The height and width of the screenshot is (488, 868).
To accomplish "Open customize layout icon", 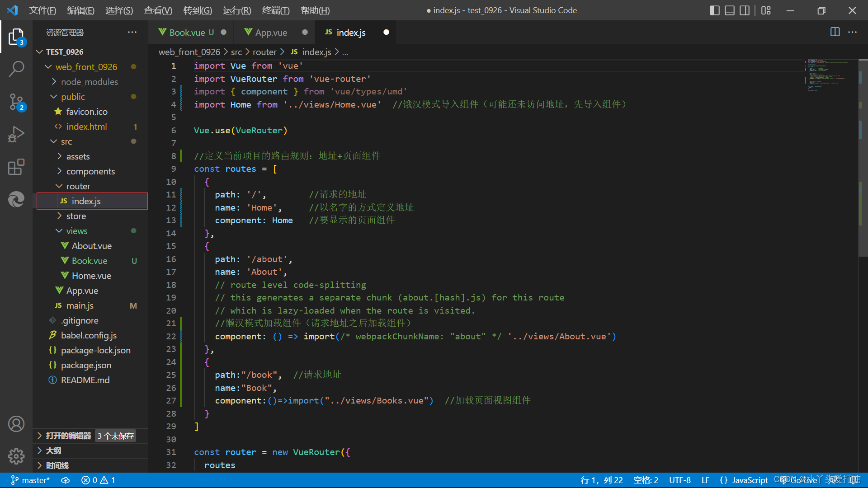I will point(766,10).
